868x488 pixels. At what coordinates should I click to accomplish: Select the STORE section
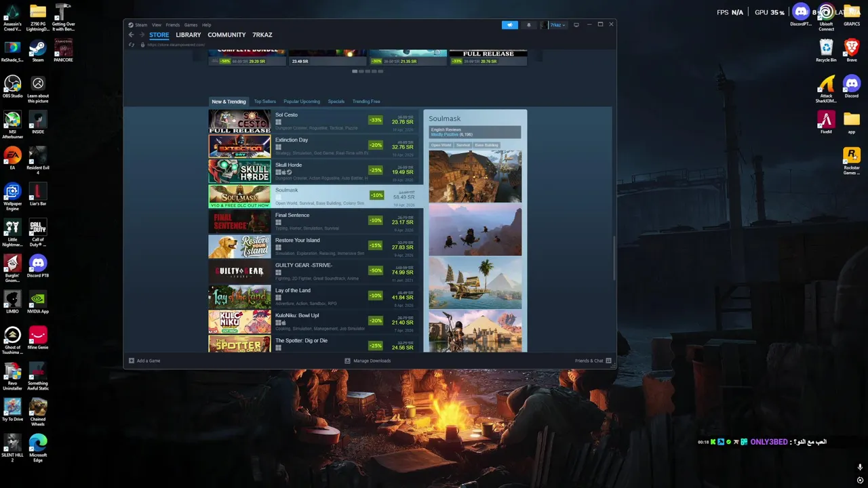pos(159,35)
